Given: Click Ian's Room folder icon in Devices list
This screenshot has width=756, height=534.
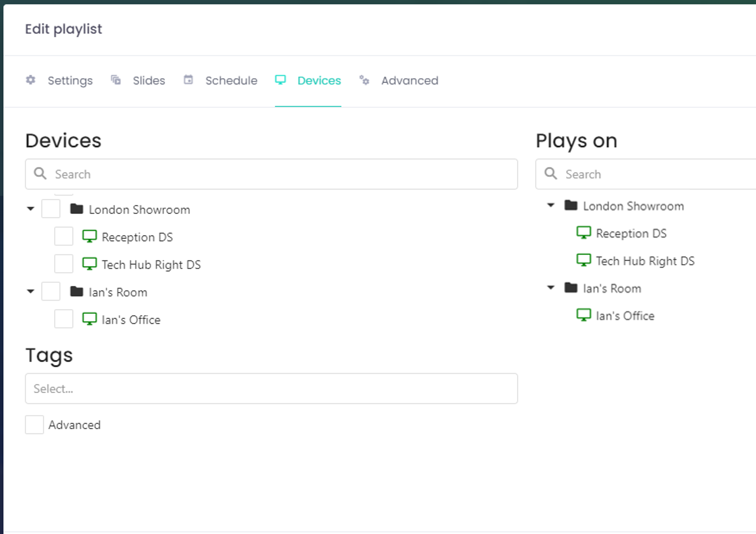Looking at the screenshot, I should [x=77, y=291].
